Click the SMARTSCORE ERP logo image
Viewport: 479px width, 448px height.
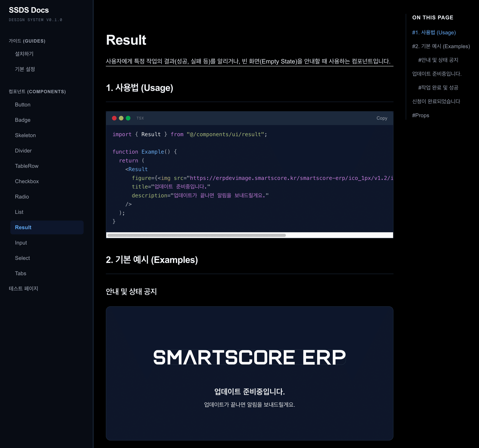(x=249, y=357)
